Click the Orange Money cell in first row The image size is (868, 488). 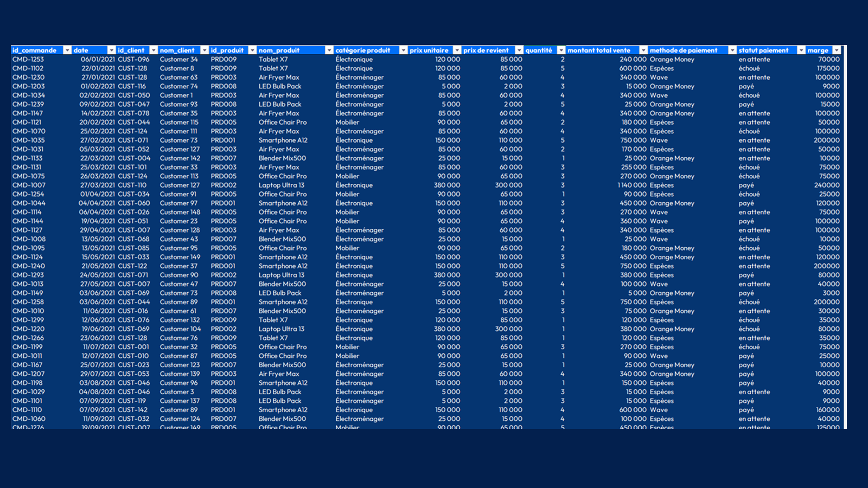click(672, 59)
